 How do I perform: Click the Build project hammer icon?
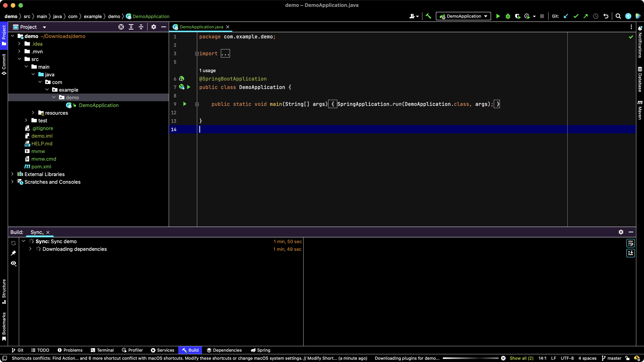[x=428, y=16]
